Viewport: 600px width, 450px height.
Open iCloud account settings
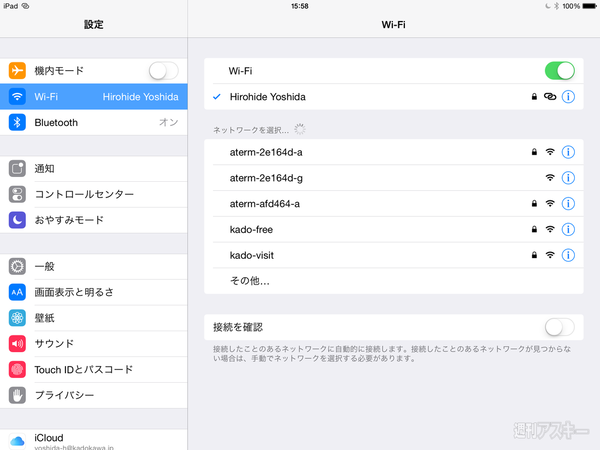pos(94,440)
